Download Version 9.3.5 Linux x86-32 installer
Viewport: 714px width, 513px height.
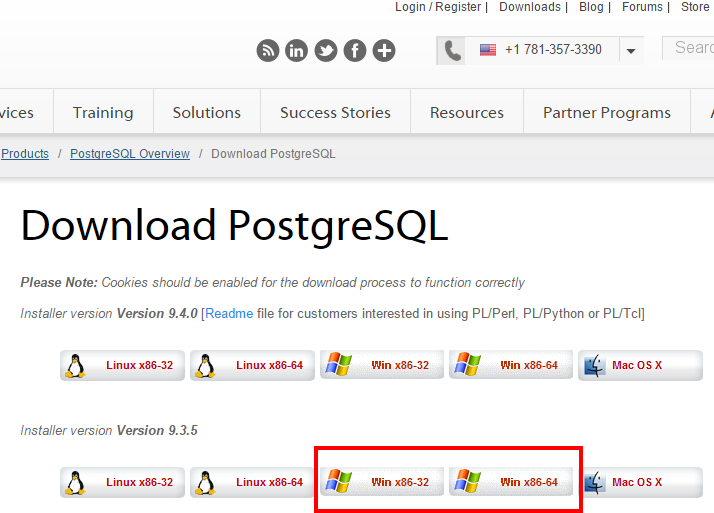pyautogui.click(x=122, y=482)
